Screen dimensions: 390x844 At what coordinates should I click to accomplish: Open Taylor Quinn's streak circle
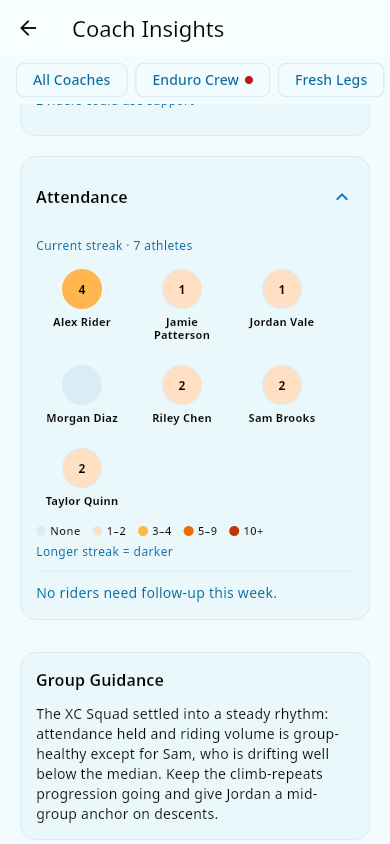82,468
